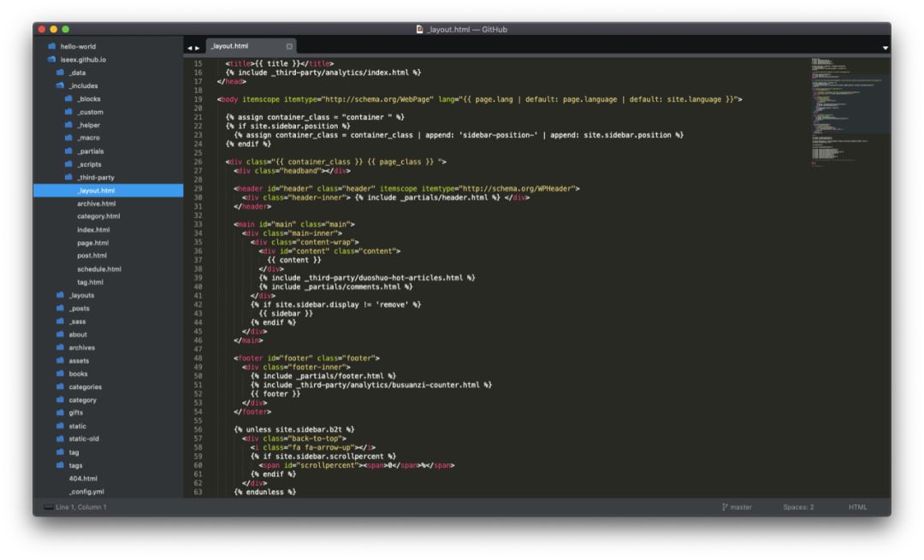The image size is (924, 560).
Task: Click line number 19 in the gutter
Action: [x=198, y=99]
